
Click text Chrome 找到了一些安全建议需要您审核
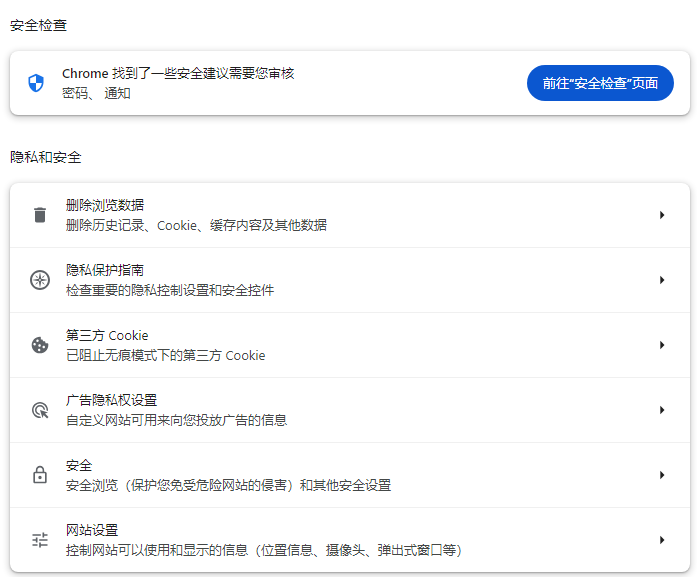coord(178,73)
